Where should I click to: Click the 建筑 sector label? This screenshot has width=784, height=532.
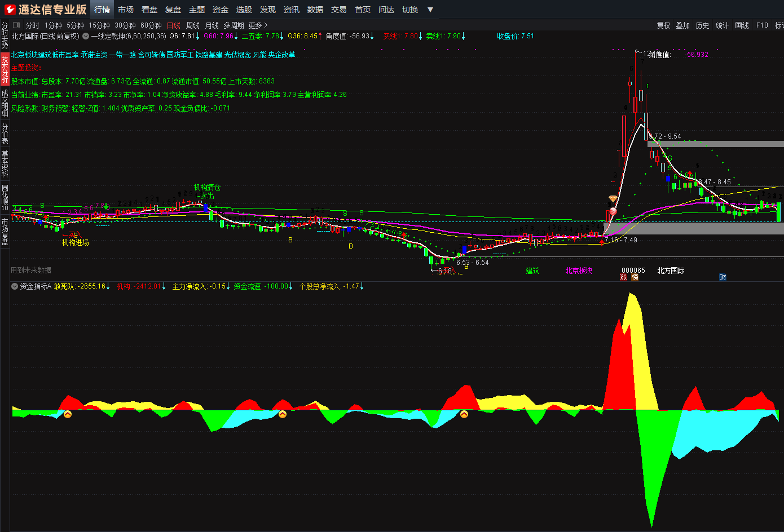click(x=532, y=271)
